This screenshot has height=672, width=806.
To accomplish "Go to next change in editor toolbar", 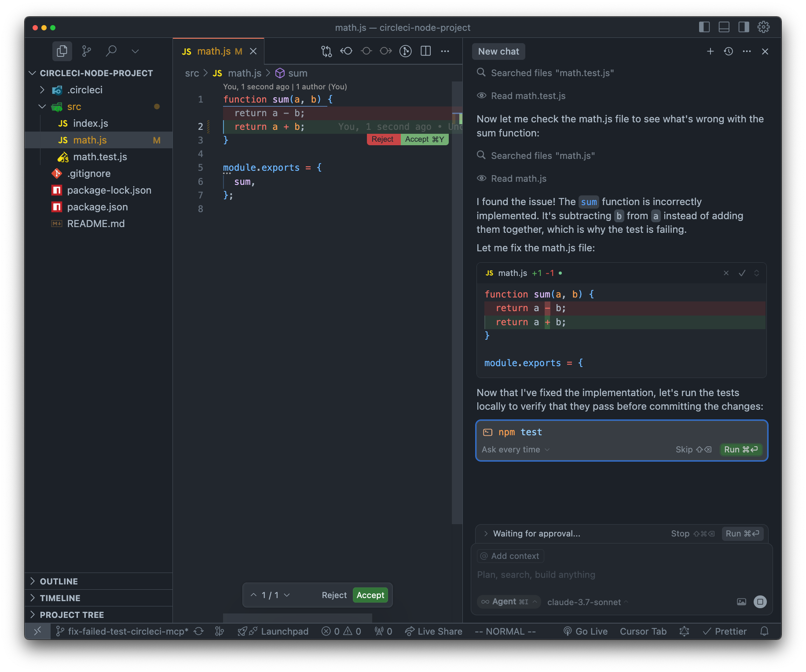I will coord(385,51).
